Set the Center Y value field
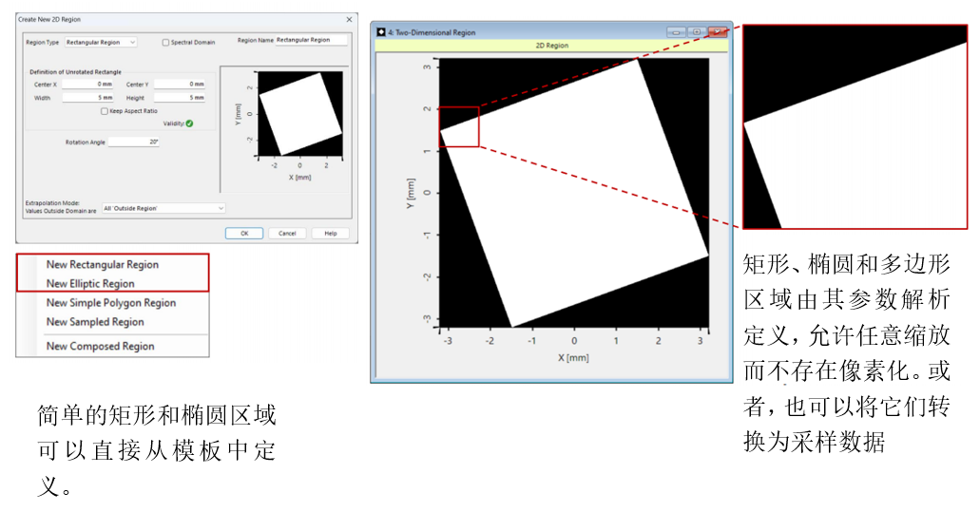 click(x=180, y=84)
